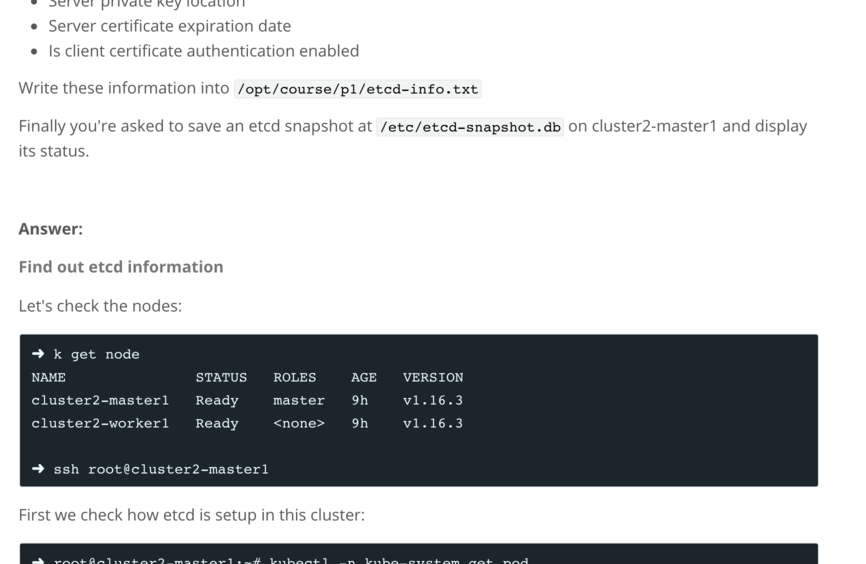The width and height of the screenshot is (866, 564).
Task: Click the cluster2-worker1 node name in table
Action: click(x=100, y=423)
